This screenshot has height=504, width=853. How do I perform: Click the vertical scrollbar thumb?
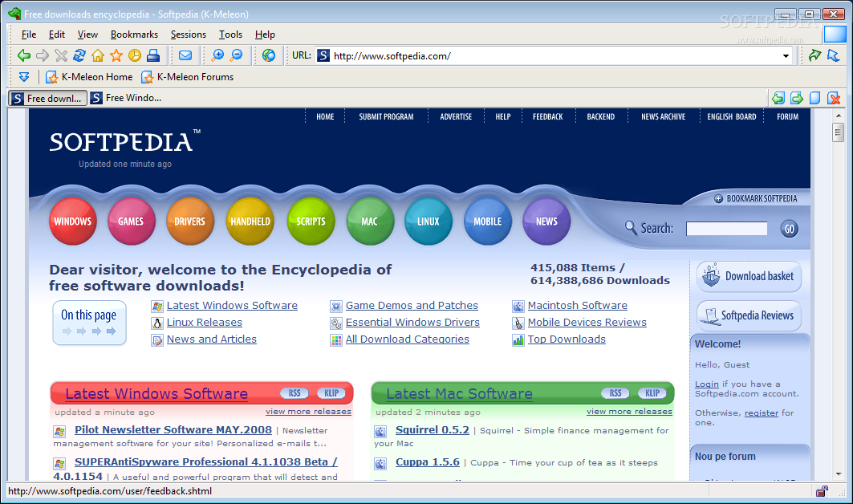click(x=838, y=132)
